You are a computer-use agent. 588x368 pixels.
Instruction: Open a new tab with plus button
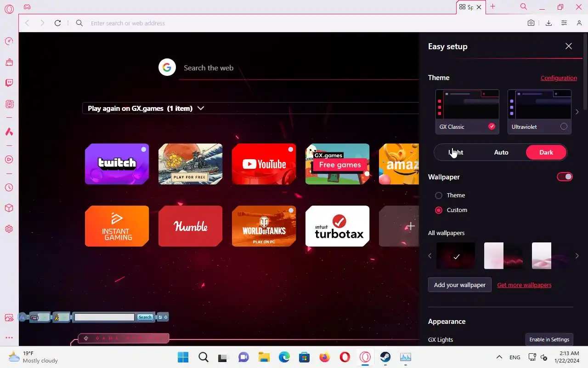click(x=492, y=6)
